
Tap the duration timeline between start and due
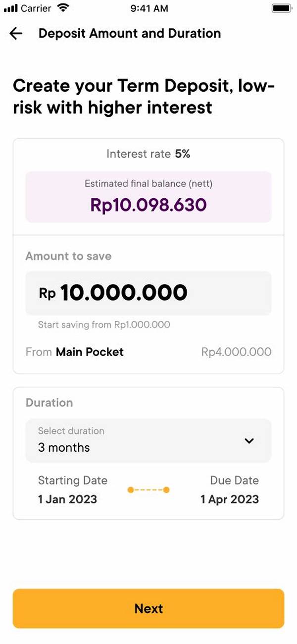(x=148, y=489)
